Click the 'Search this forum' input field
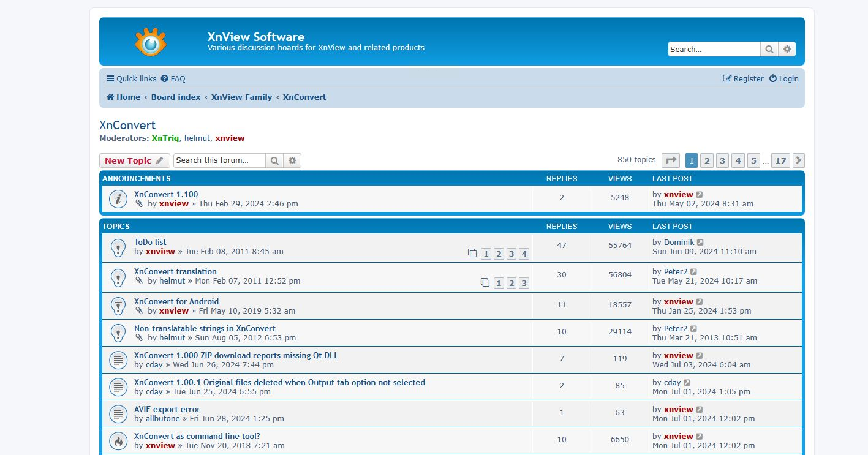Screen dimensions: 868x455 (x=219, y=160)
